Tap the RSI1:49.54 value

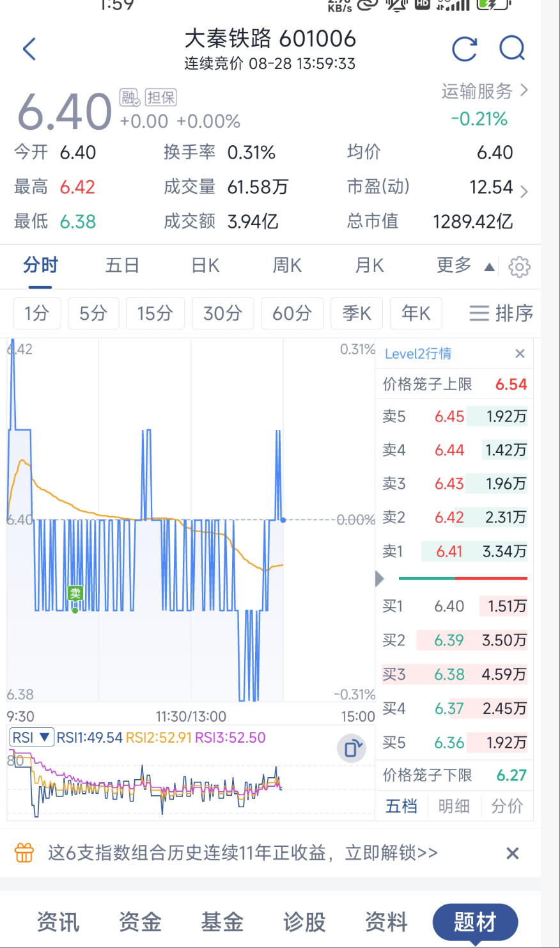(89, 738)
